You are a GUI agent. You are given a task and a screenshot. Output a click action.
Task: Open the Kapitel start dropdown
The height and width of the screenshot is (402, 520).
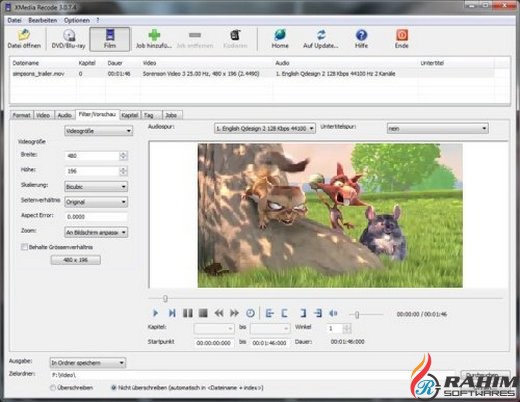(214, 329)
